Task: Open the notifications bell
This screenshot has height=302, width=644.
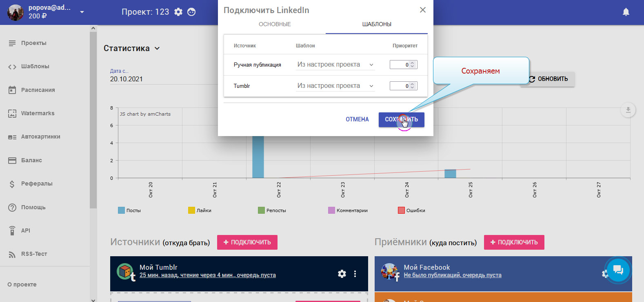Action: tap(626, 12)
